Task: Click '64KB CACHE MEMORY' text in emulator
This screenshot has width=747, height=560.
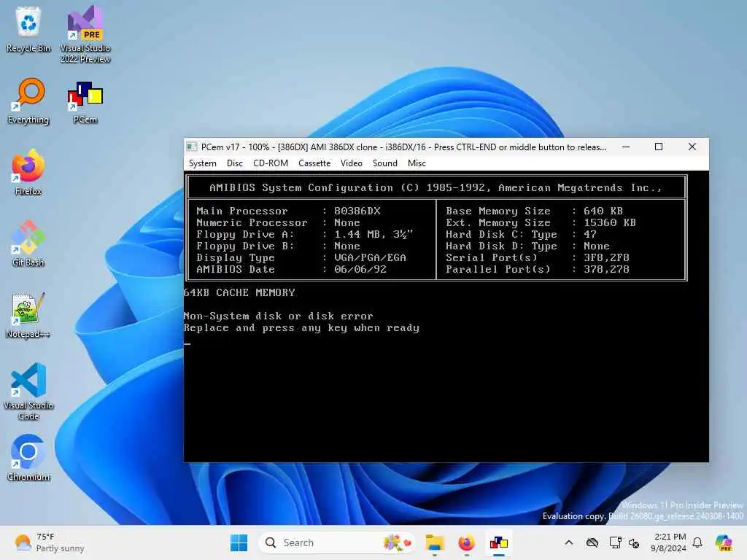Action: 239,293
